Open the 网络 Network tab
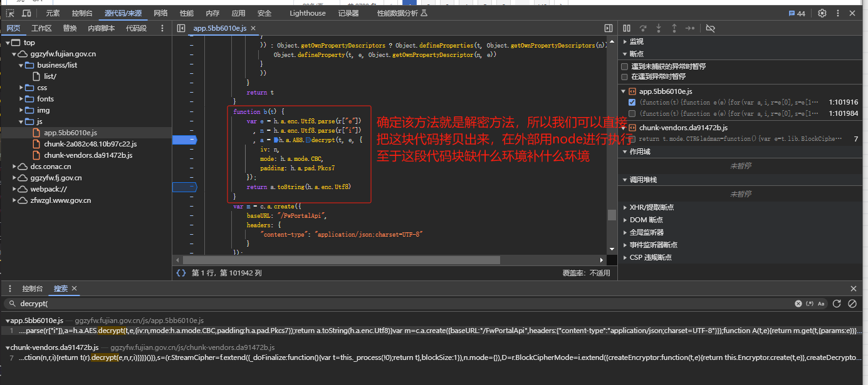 click(160, 13)
